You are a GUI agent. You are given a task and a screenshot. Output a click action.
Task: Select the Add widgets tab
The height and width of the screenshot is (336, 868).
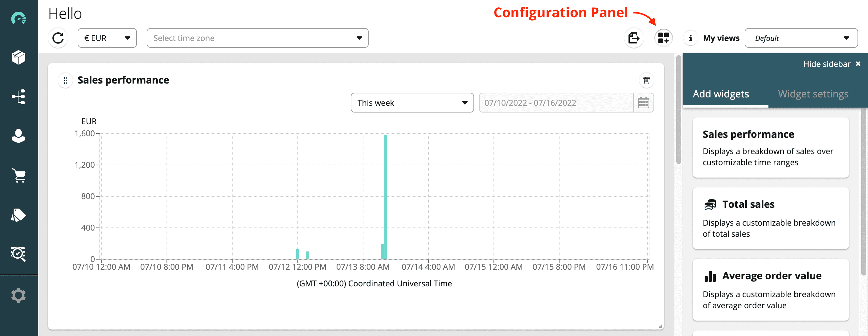pos(720,94)
